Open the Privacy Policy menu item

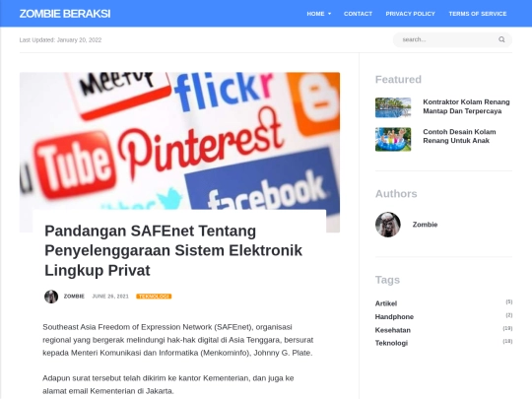pyautogui.click(x=410, y=14)
